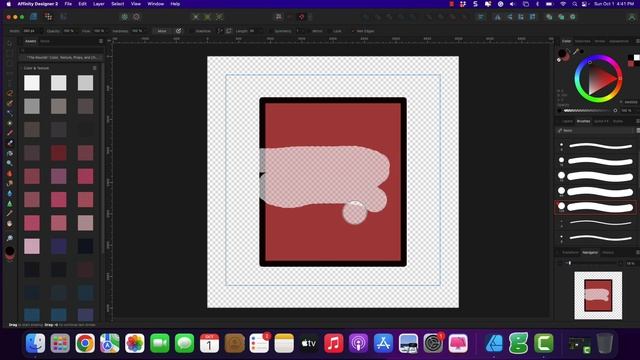Select the green triangle sharpen tool

(x=10, y=204)
